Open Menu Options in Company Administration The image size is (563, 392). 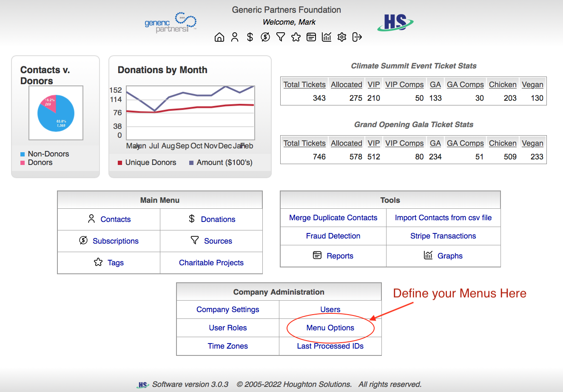coord(330,328)
